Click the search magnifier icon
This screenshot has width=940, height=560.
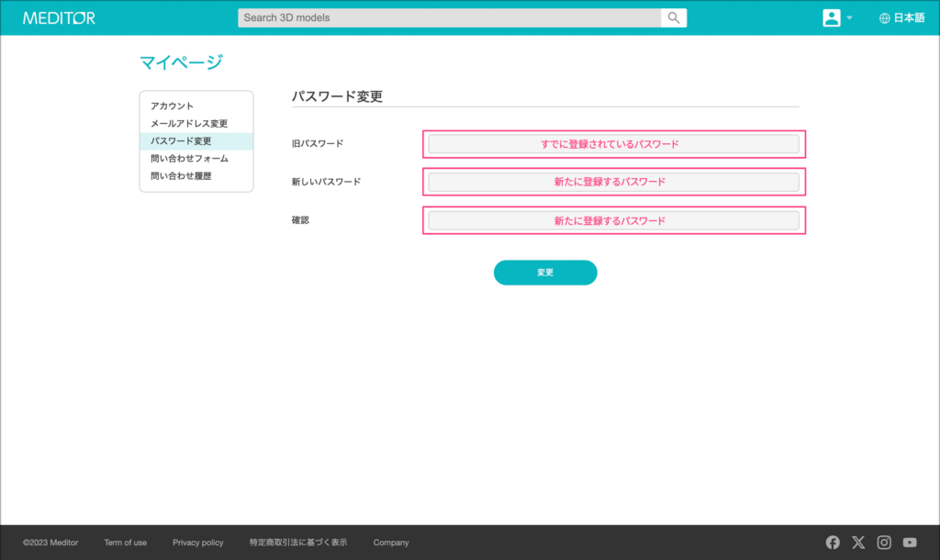click(674, 17)
